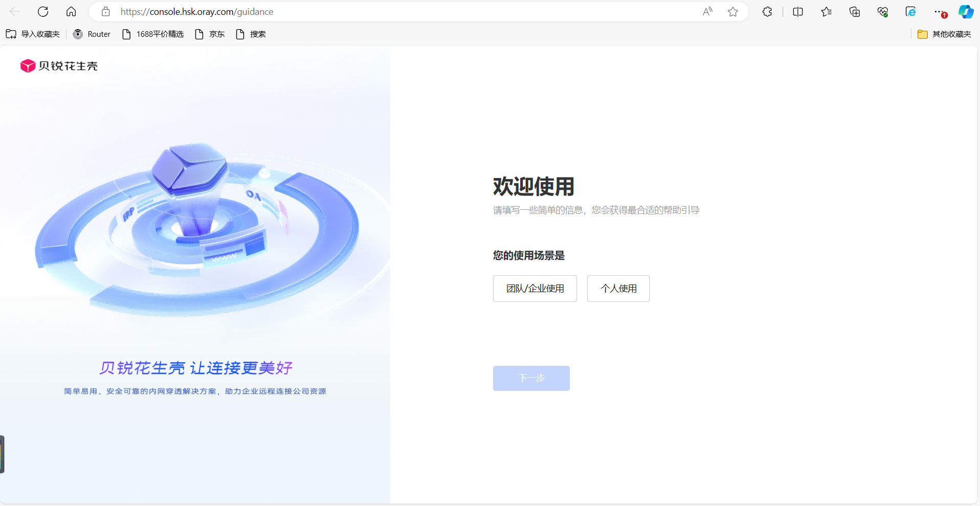Image resolution: width=980 pixels, height=506 pixels.
Task: Star this page to add it to favorites
Action: 733,11
